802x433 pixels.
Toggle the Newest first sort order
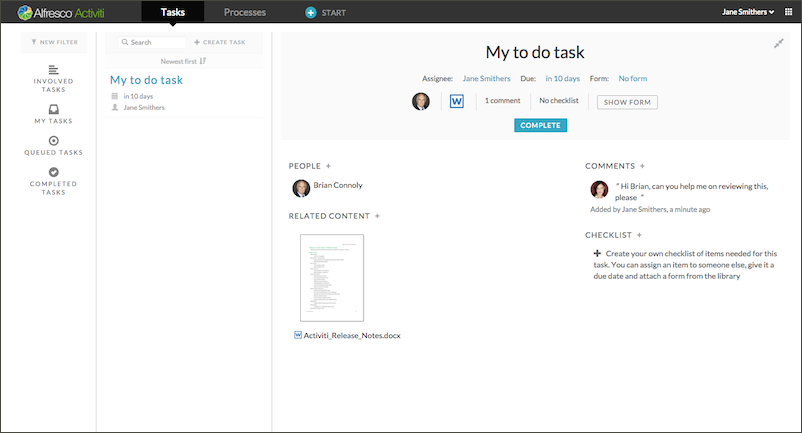(x=183, y=61)
